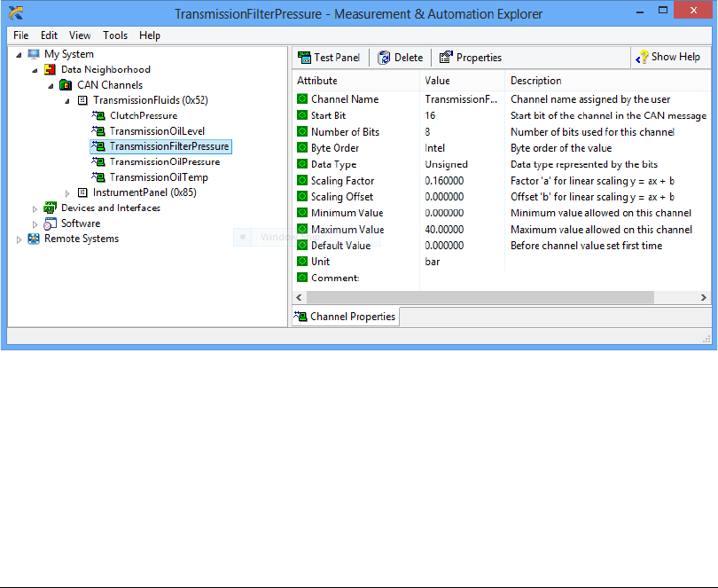The image size is (718, 588).
Task: Click the Data Type value Unsigned
Action: tap(447, 164)
